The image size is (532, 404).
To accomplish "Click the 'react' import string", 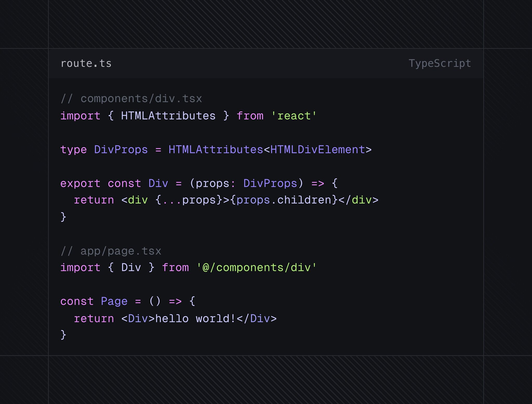I will (x=294, y=116).
